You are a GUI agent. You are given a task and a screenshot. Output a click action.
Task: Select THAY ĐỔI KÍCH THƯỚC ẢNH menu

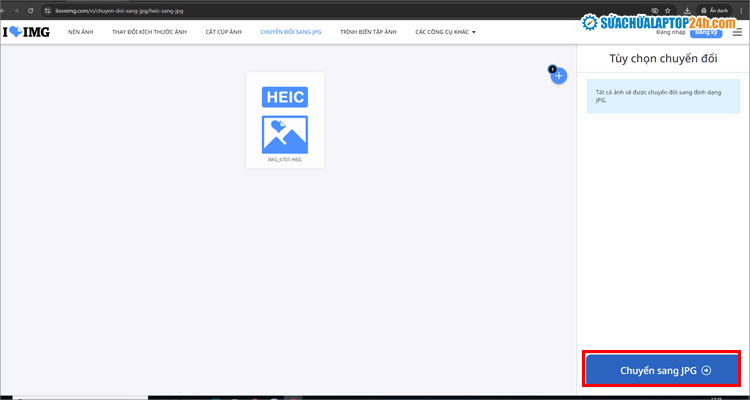pyautogui.click(x=148, y=32)
